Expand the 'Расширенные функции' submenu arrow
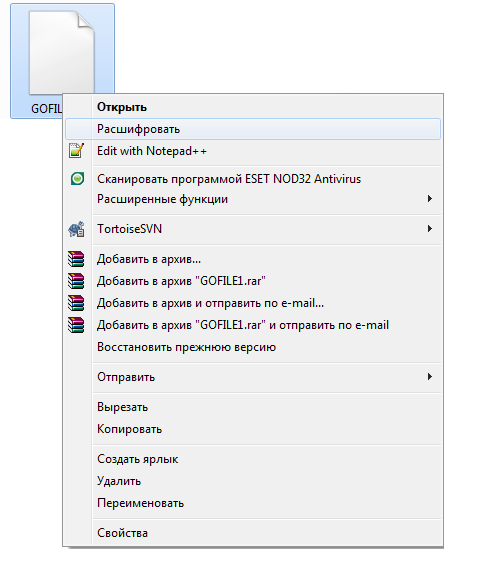The width and height of the screenshot is (500, 566). pos(430,199)
